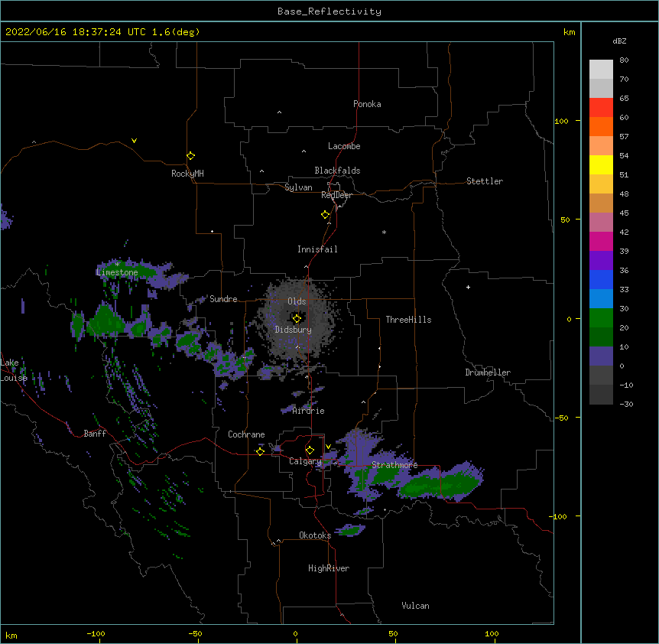The height and width of the screenshot is (644, 659).
Task: Select the Okotoks label
Action: tap(315, 535)
